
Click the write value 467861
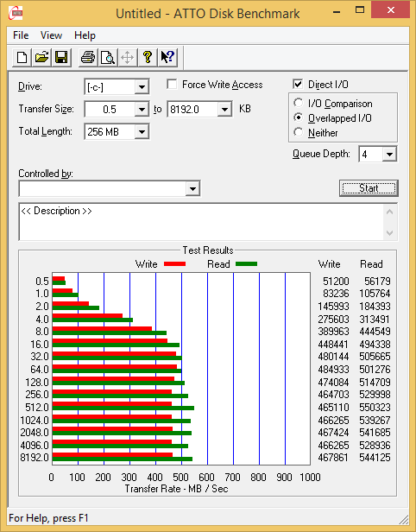click(x=333, y=458)
